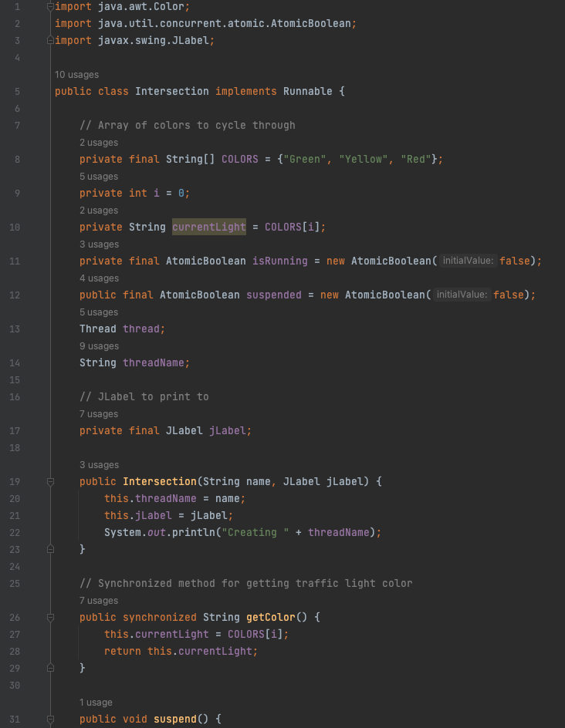The height and width of the screenshot is (728, 565).
Task: Click the getColor method name on line 26
Action: pos(271,617)
